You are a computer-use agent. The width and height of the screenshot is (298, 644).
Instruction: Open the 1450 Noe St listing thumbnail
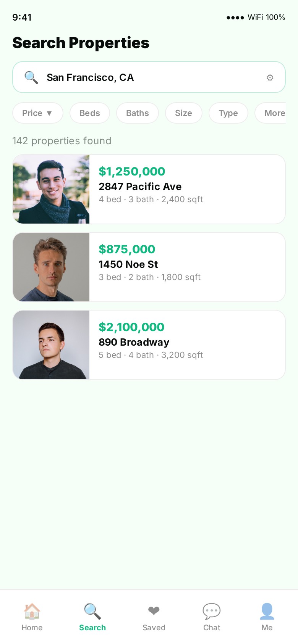coord(51,267)
